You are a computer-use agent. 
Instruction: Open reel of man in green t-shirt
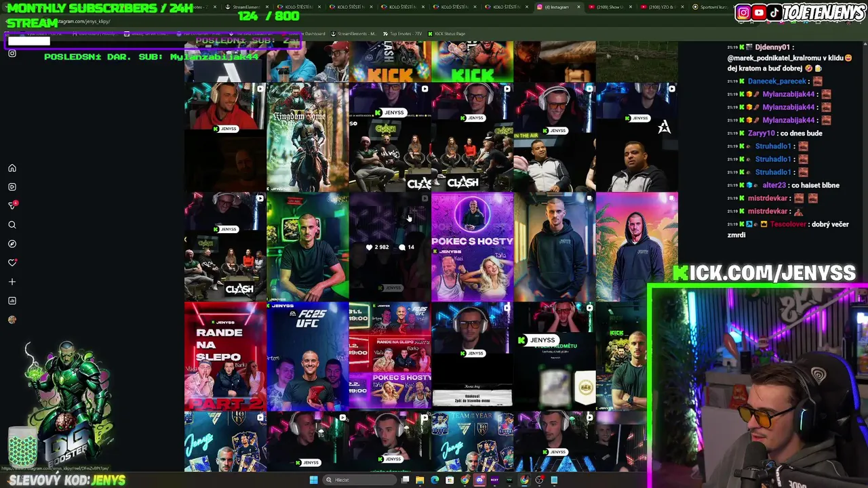308,247
